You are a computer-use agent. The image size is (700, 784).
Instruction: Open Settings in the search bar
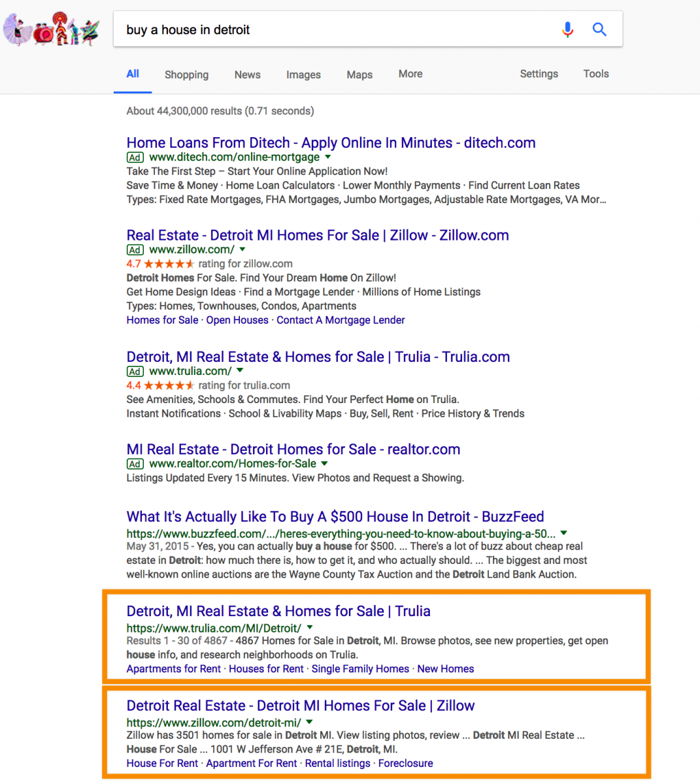point(539,74)
